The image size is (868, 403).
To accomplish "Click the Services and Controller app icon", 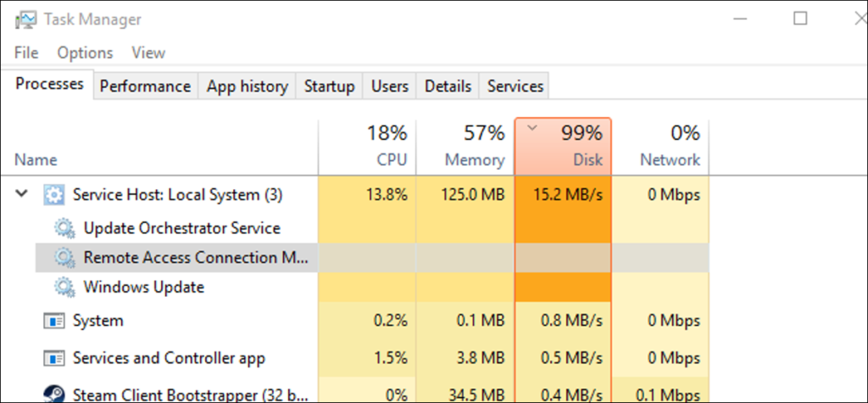I will [54, 358].
